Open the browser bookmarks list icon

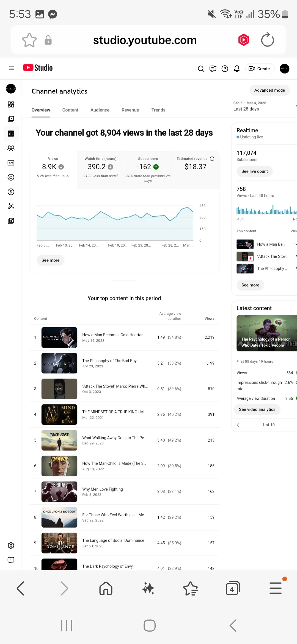tap(191, 589)
